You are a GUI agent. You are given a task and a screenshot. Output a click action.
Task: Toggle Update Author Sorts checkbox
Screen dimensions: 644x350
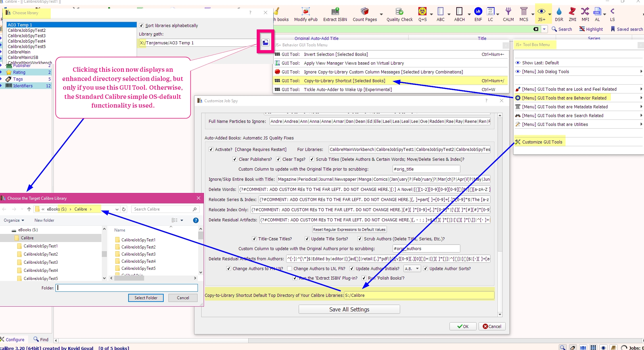425,268
